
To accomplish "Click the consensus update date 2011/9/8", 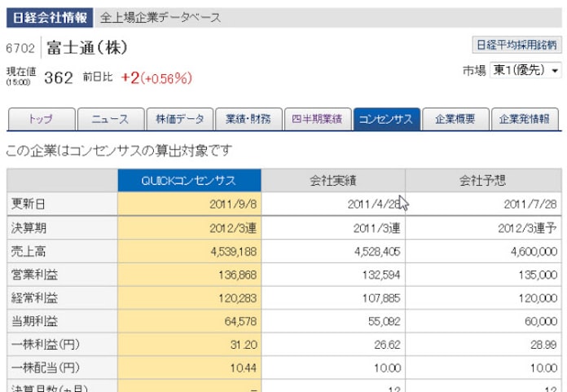I will point(233,205).
